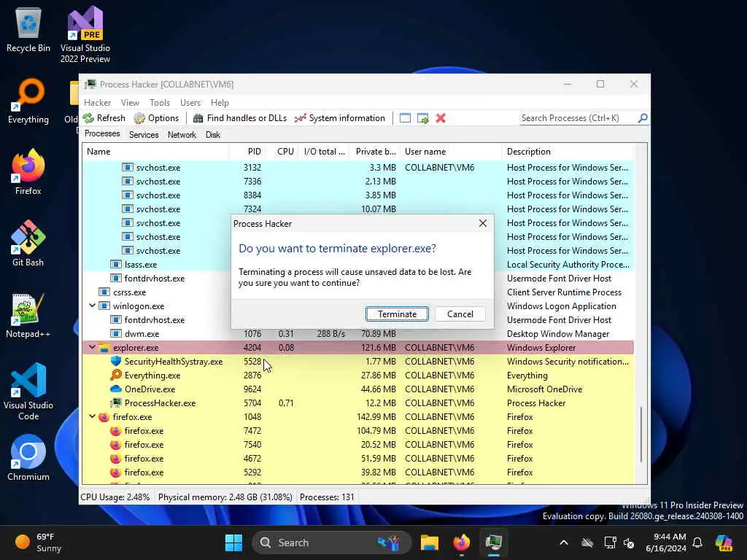Image resolution: width=747 pixels, height=560 pixels.
Task: Open Firefox from the taskbar
Action: click(x=461, y=542)
